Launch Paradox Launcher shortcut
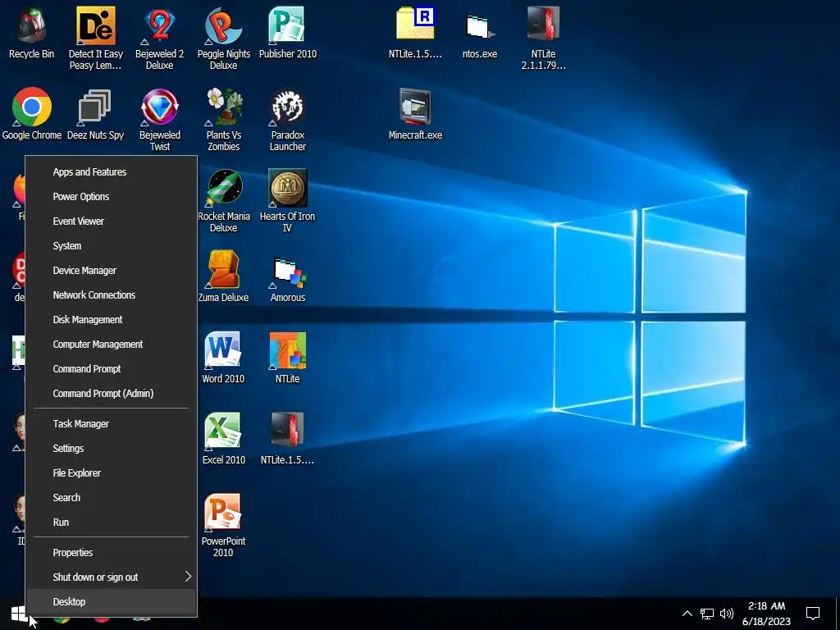 click(x=288, y=119)
